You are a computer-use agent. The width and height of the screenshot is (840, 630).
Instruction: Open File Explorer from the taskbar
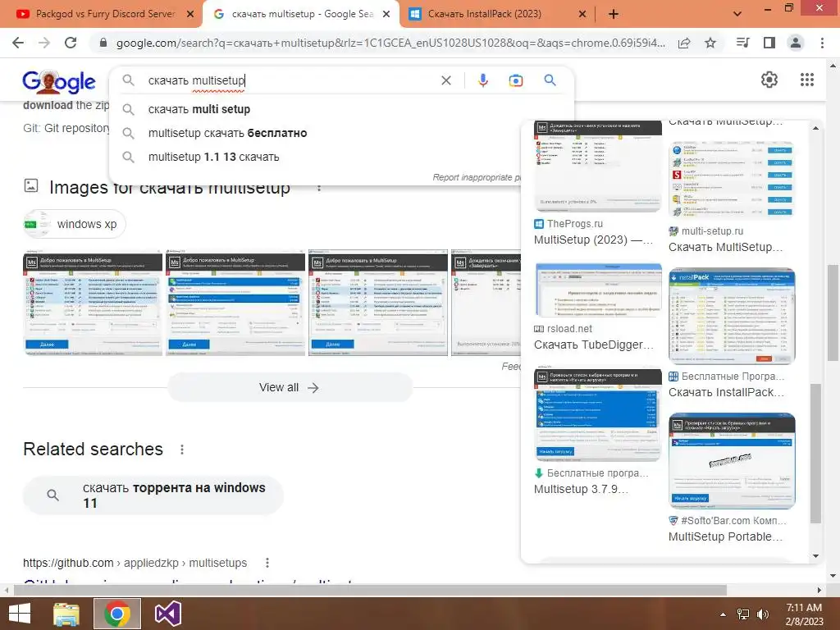(66, 614)
